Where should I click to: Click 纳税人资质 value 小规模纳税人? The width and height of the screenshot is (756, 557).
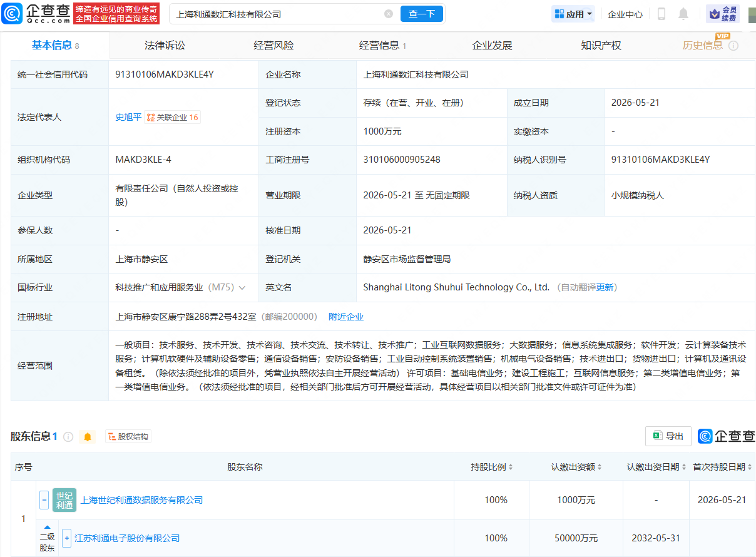(x=638, y=195)
